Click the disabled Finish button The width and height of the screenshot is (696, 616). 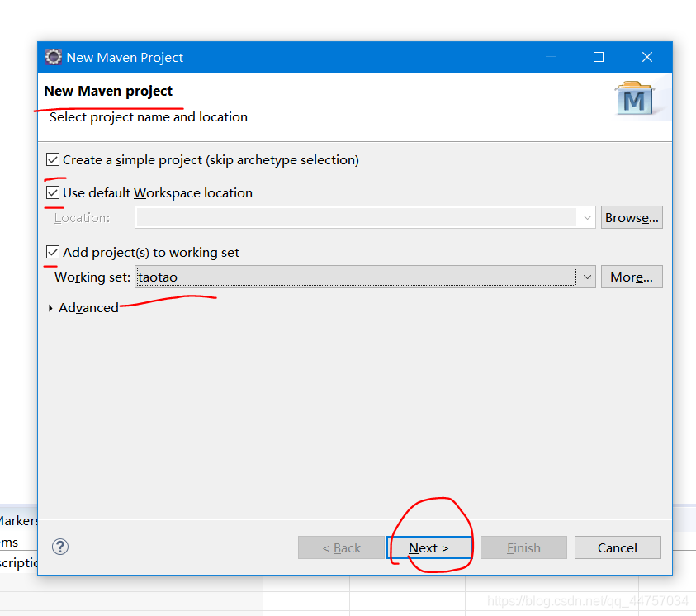tap(523, 547)
